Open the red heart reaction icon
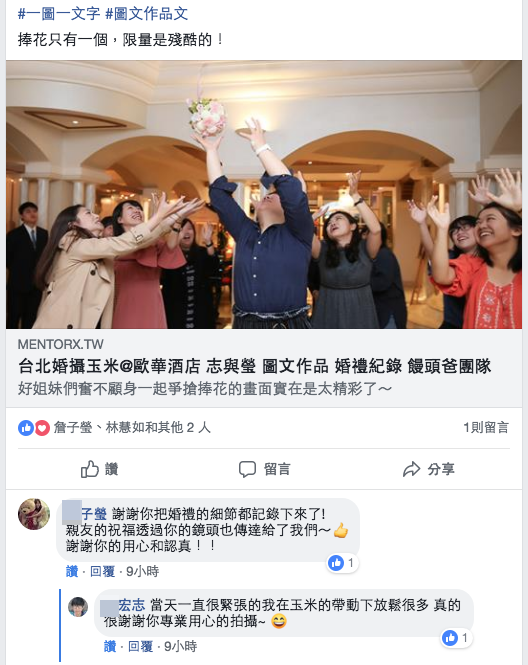 [42, 428]
